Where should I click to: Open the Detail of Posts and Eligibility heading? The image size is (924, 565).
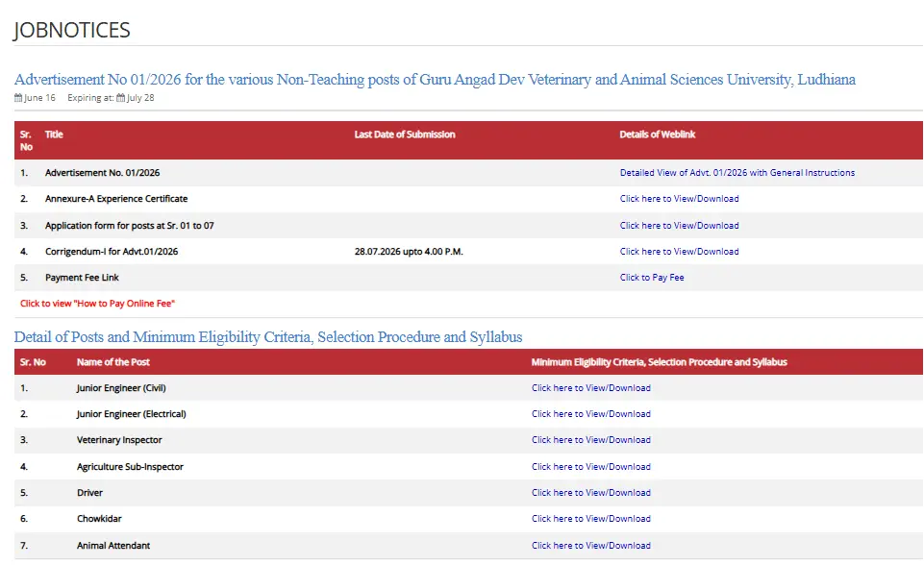click(268, 337)
